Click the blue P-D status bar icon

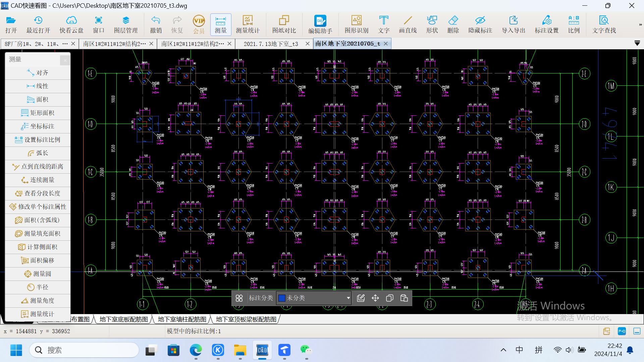(x=622, y=331)
